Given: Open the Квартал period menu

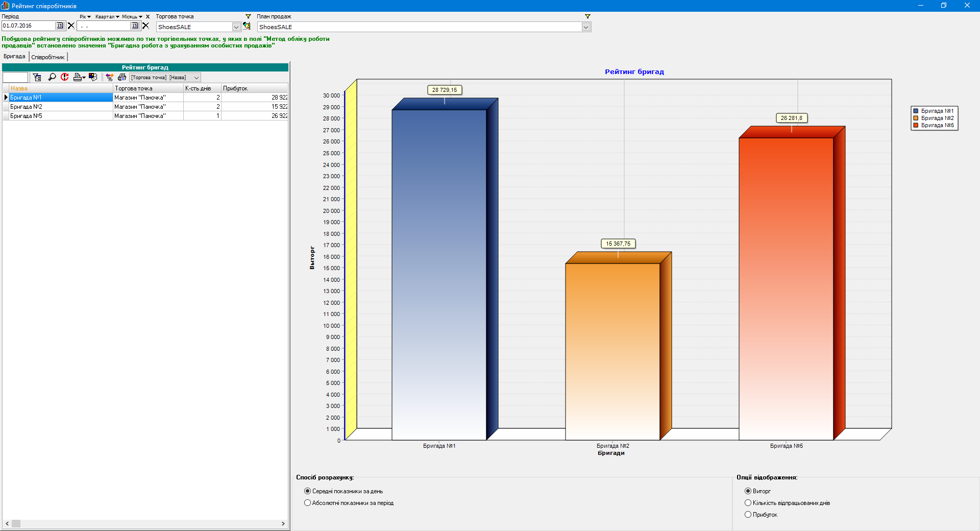Looking at the screenshot, I should point(107,17).
